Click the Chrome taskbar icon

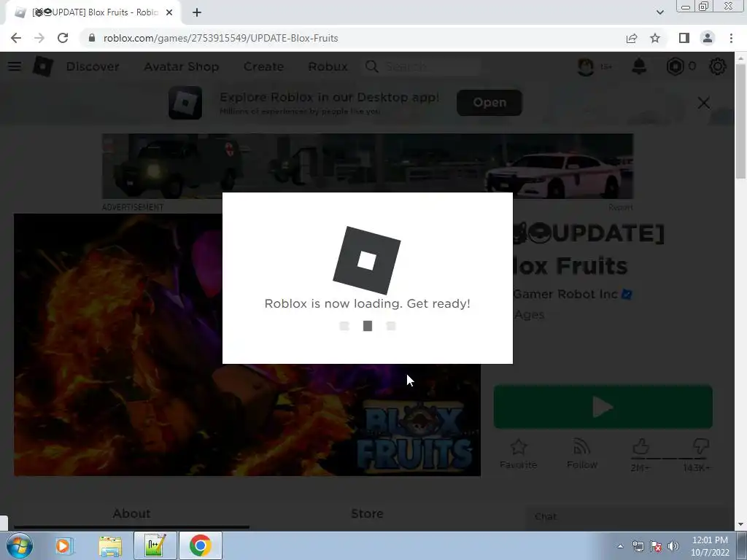tap(201, 545)
